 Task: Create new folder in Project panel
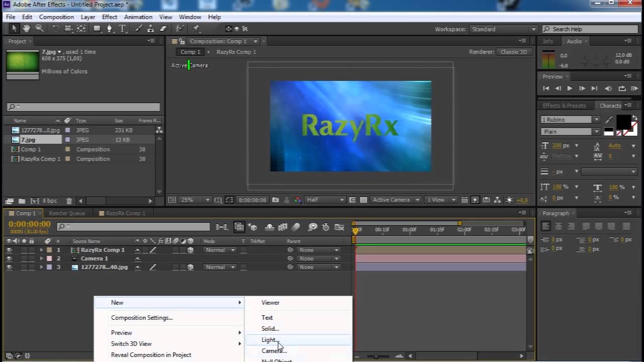(22, 201)
